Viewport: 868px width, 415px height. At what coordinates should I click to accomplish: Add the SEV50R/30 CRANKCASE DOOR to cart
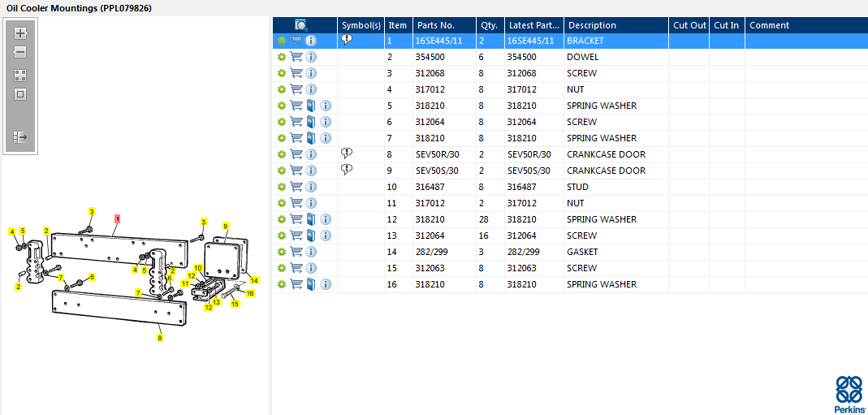coord(296,154)
